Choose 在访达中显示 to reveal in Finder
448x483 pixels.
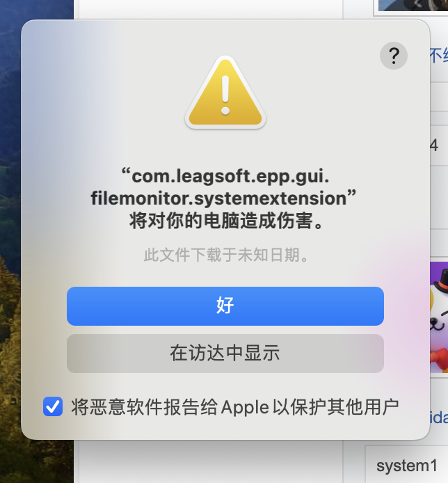point(225,354)
